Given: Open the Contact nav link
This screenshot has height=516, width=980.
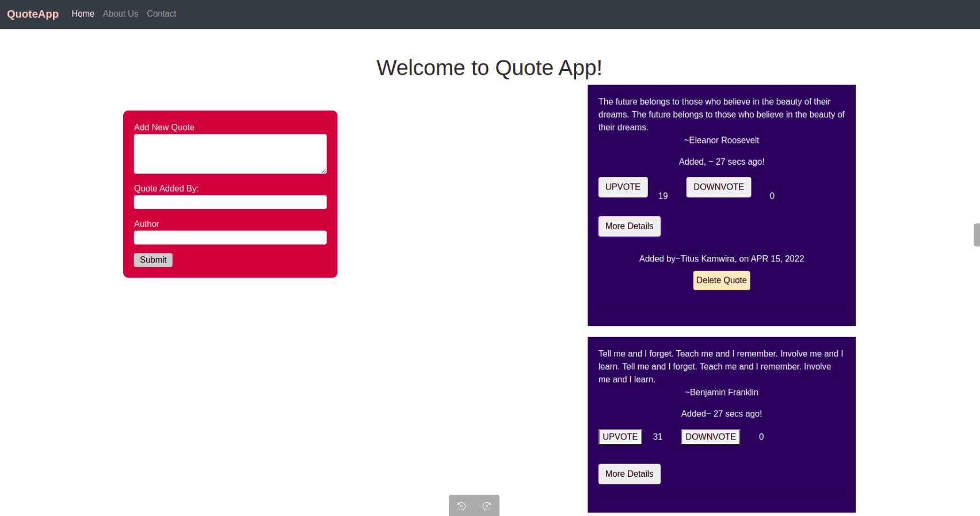Looking at the screenshot, I should click(162, 14).
